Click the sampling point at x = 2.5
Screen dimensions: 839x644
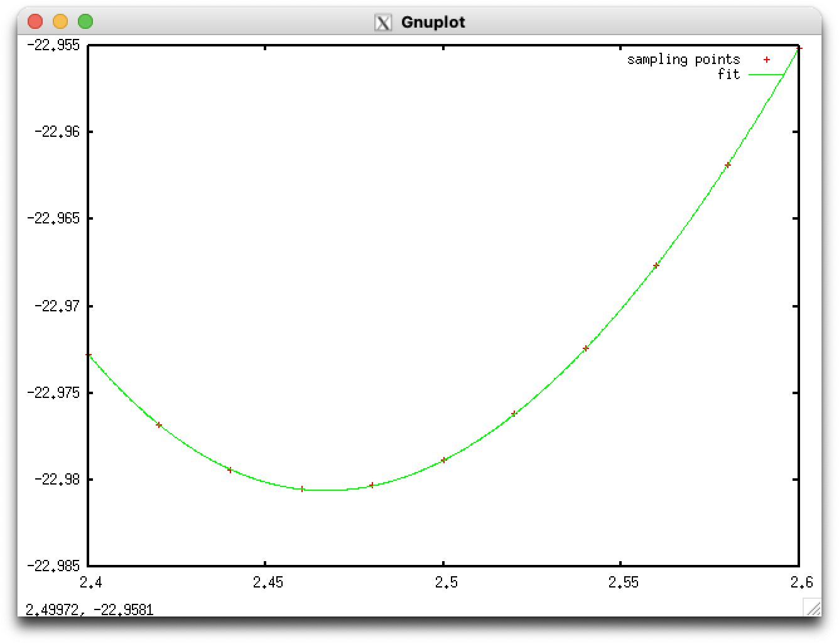pyautogui.click(x=444, y=460)
